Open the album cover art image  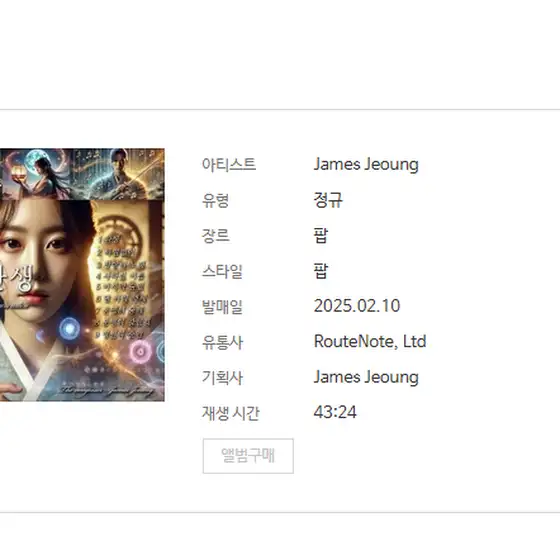click(82, 275)
